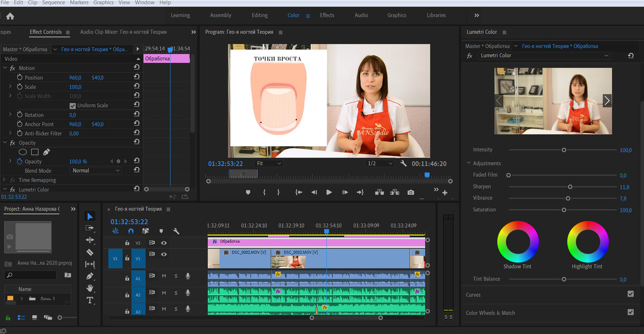Expand the Time Remapping effect
The width and height of the screenshot is (644, 334).
coord(5,180)
